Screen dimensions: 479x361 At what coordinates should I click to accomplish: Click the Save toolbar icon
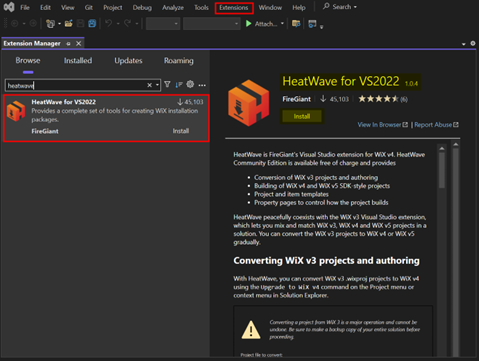80,24
